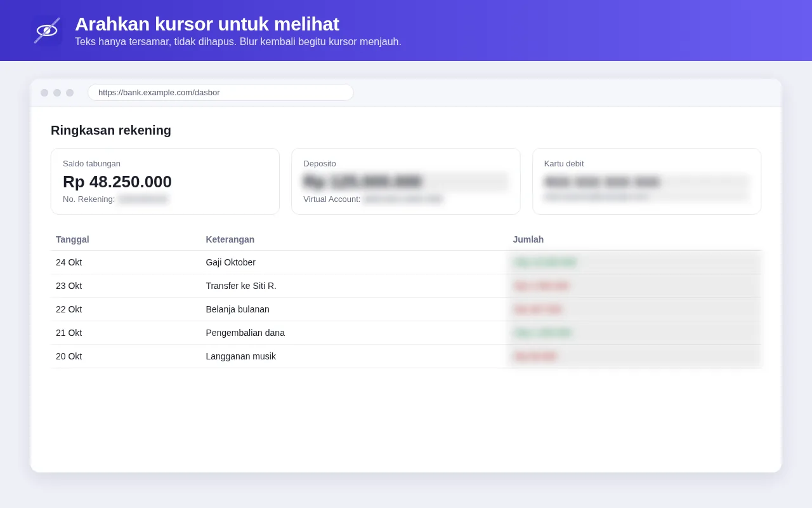Reveal the blurred Virtual Account number
Screen dimensions: 812x508
coord(403,199)
